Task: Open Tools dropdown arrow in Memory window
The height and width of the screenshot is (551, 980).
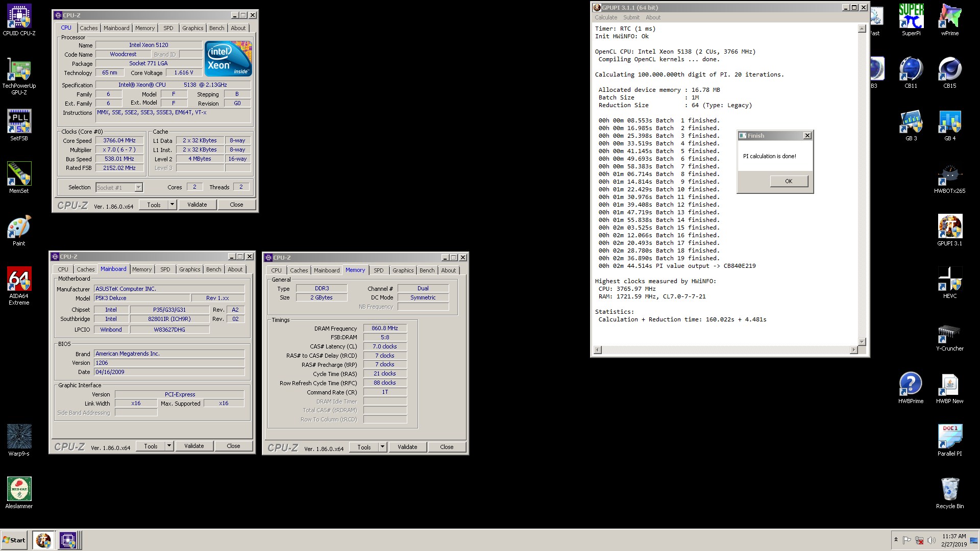Action: [382, 447]
